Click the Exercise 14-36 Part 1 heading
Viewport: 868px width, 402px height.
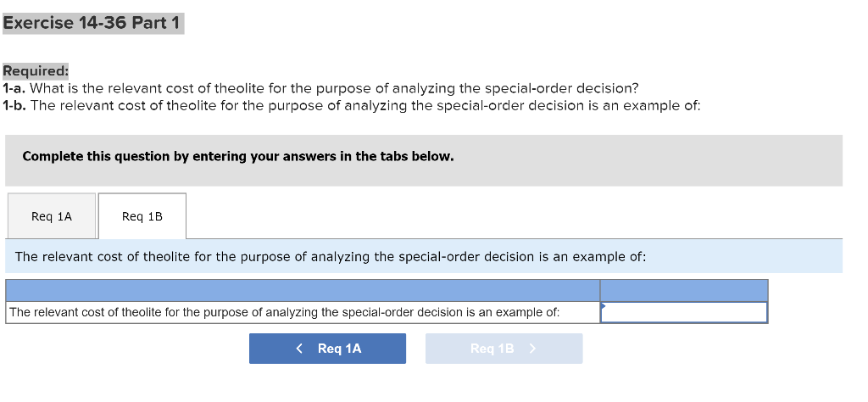pos(92,23)
